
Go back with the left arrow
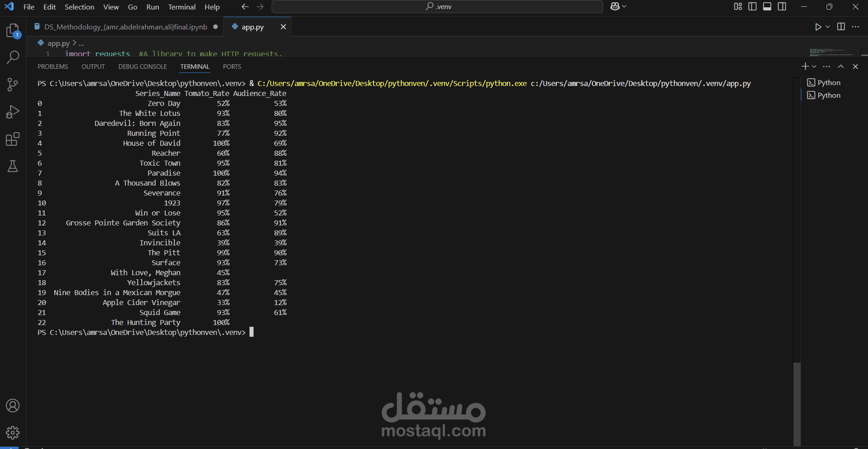click(245, 7)
